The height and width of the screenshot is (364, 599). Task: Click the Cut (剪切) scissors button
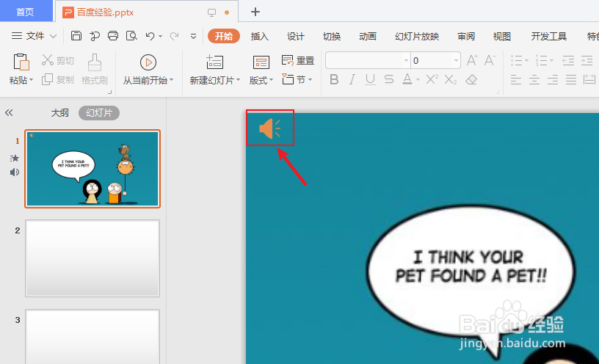click(x=58, y=60)
